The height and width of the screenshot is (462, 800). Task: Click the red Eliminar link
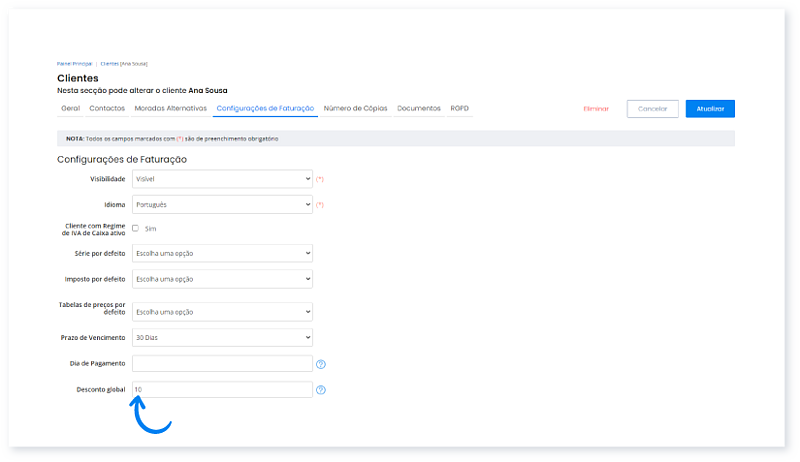point(596,109)
